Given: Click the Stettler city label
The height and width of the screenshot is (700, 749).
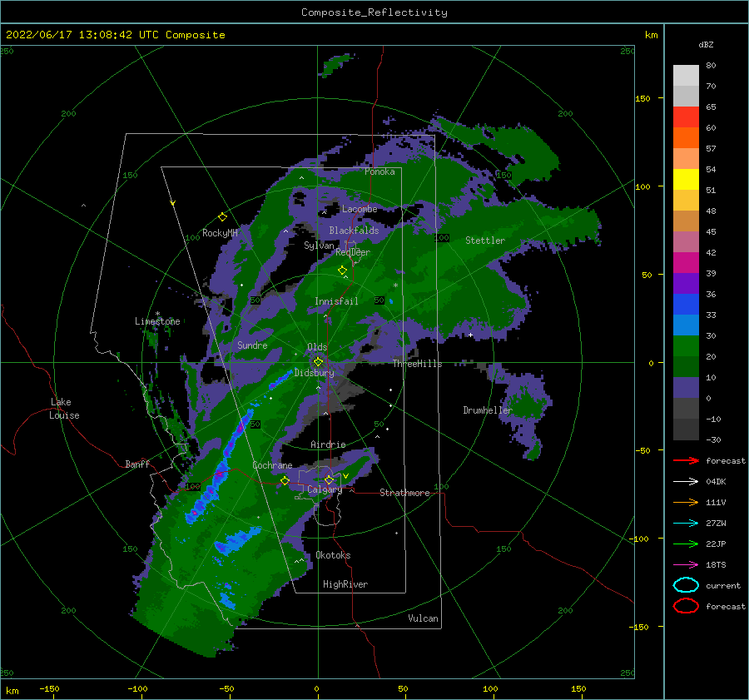Looking at the screenshot, I should [485, 241].
